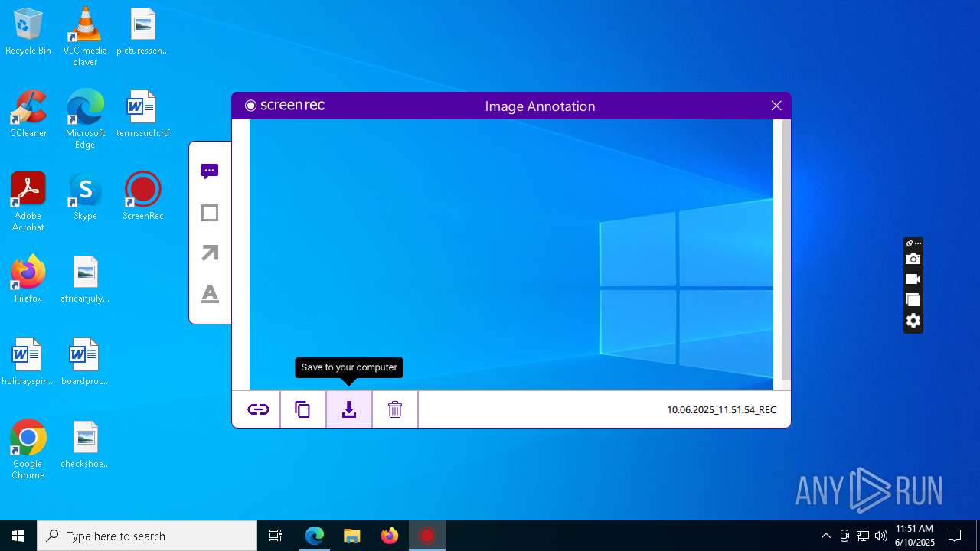980x551 pixels.
Task: Click the 10.06.2025_11.51.54_REC file name
Action: (721, 409)
